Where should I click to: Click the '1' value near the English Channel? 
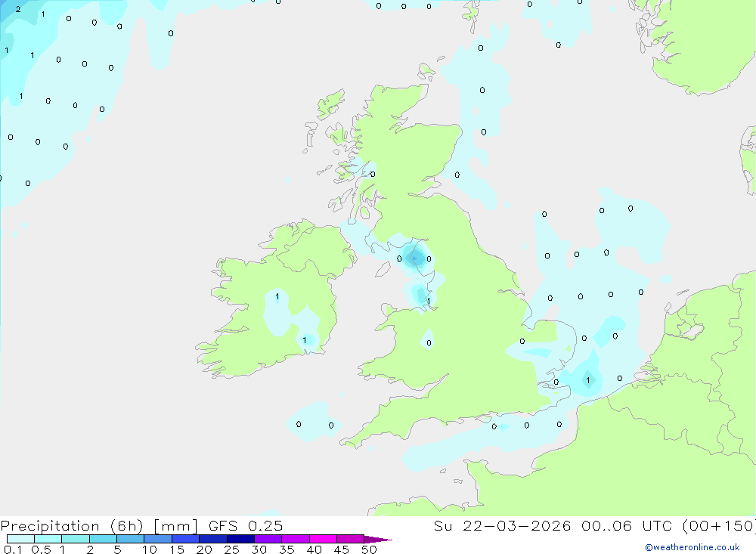pos(587,380)
